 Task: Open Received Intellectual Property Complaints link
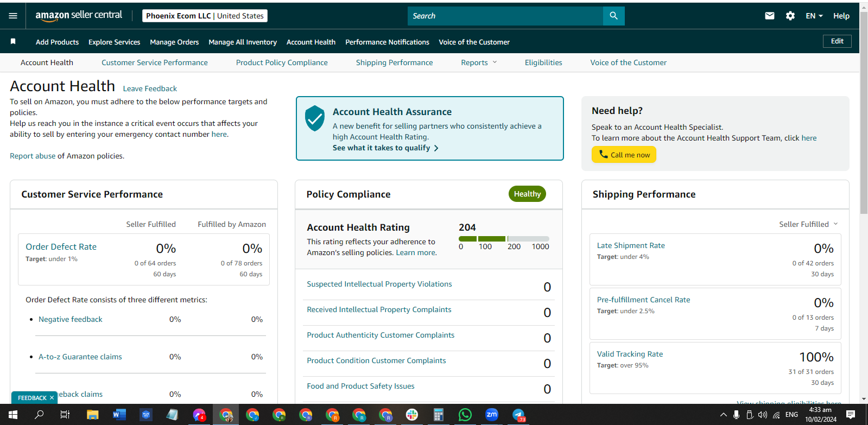point(379,309)
